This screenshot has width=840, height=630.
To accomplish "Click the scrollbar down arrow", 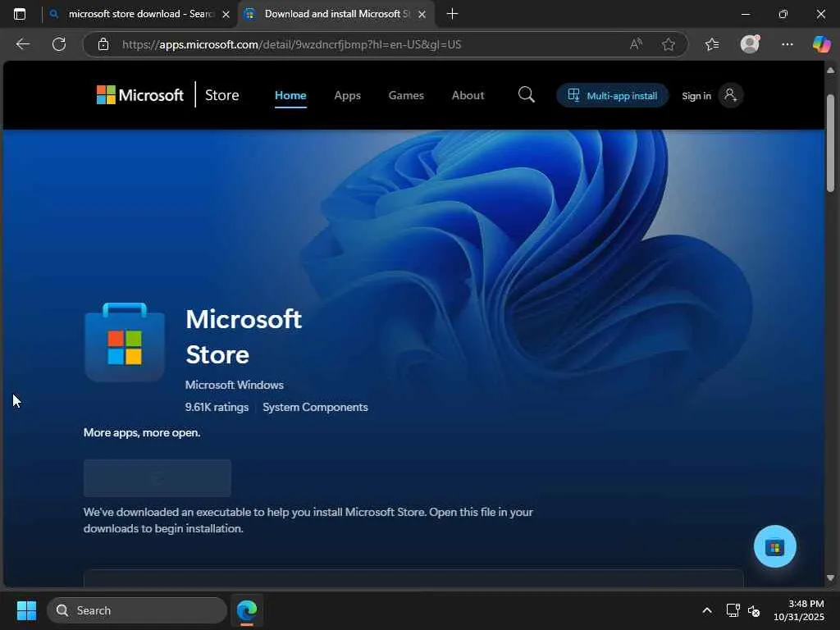I will 830,577.
